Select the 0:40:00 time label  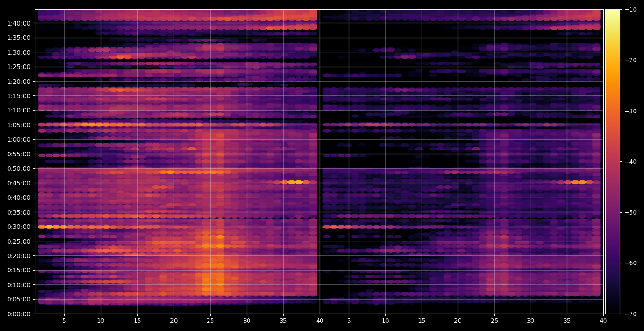19,198
